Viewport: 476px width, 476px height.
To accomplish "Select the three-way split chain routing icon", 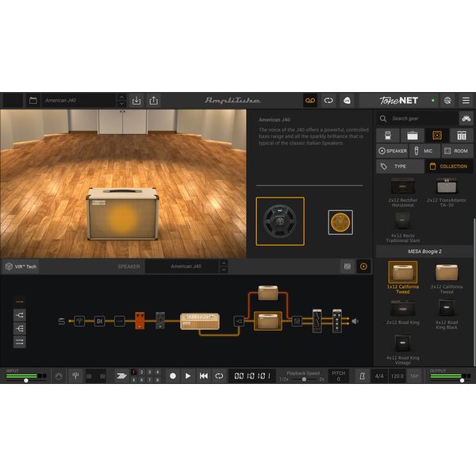I will (x=19, y=328).
